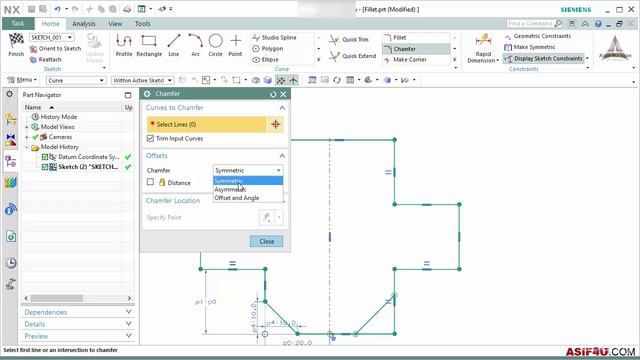Choose Asymmetric chamfer option

coord(248,189)
